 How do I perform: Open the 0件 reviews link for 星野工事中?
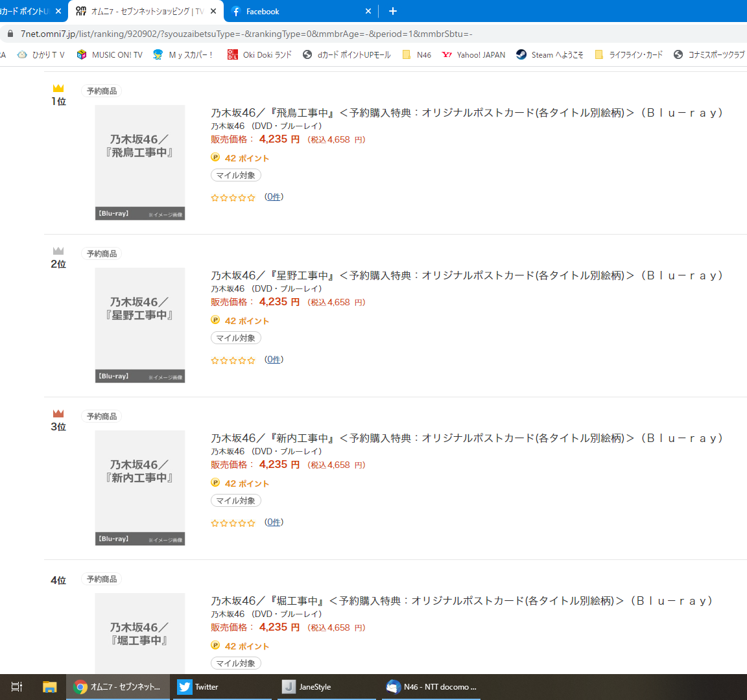point(274,360)
